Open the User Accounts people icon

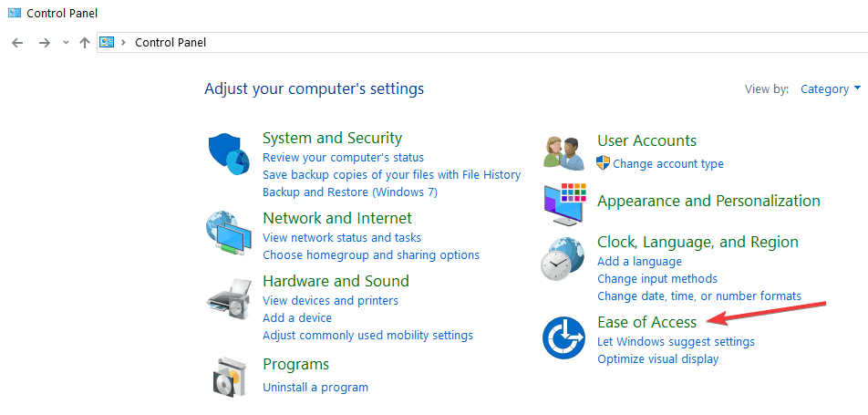[x=563, y=153]
